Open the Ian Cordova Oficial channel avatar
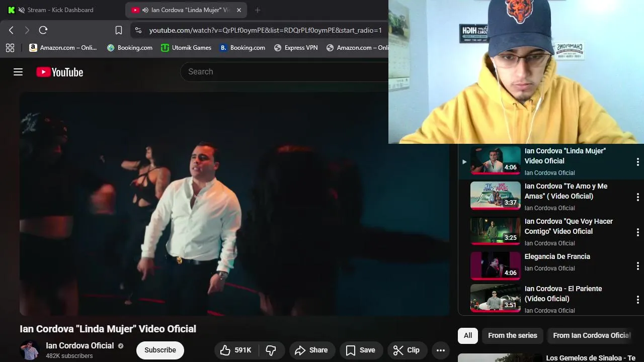Viewport: 644px width, 362px height. (x=30, y=350)
